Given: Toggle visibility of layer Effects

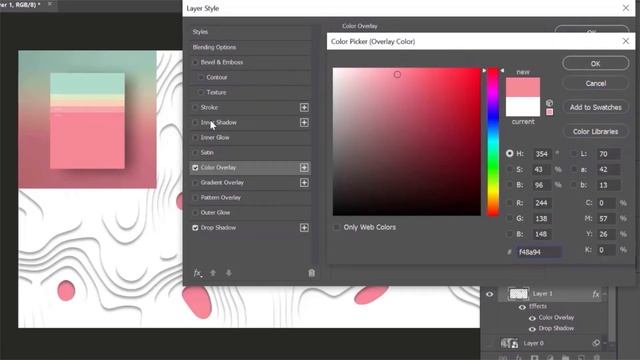Looking at the screenshot, I should [x=522, y=307].
